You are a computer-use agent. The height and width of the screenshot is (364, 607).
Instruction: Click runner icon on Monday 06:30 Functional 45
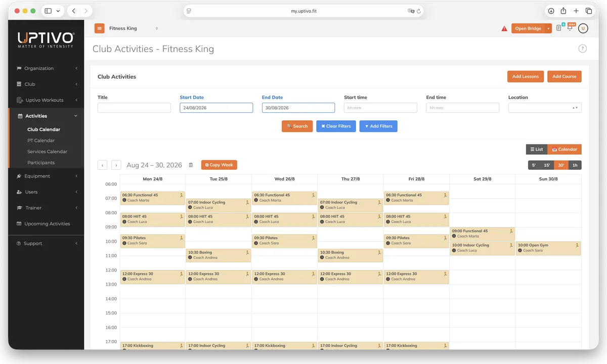coord(181,195)
